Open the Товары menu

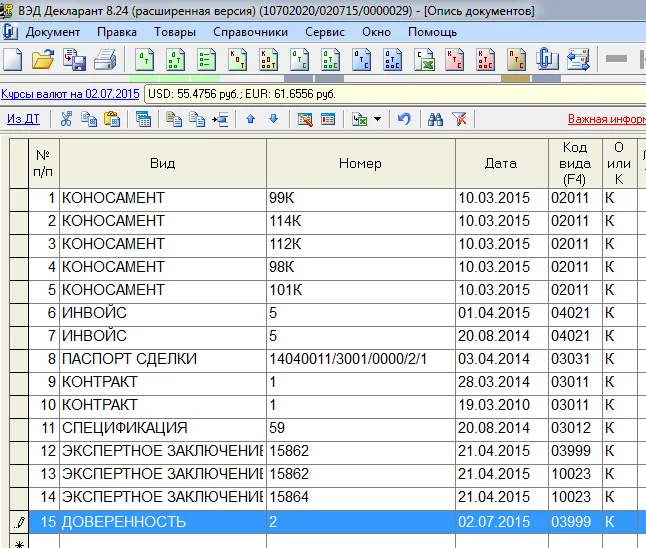click(175, 32)
